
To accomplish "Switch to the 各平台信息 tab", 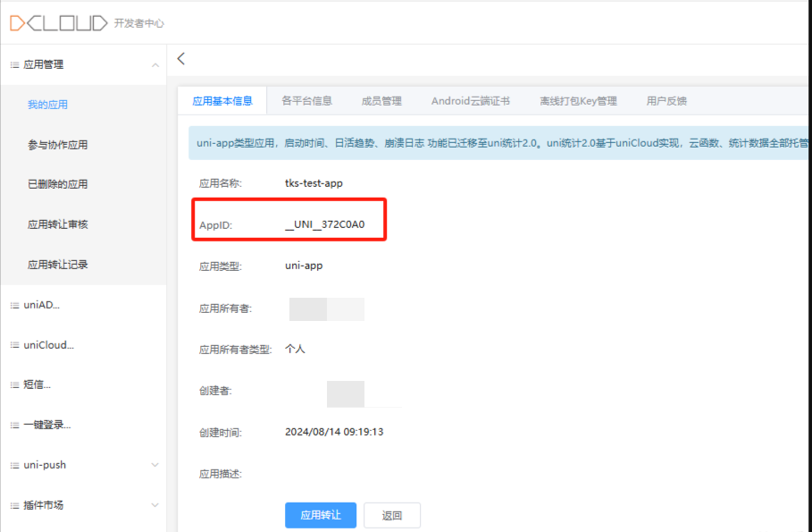I will (306, 101).
